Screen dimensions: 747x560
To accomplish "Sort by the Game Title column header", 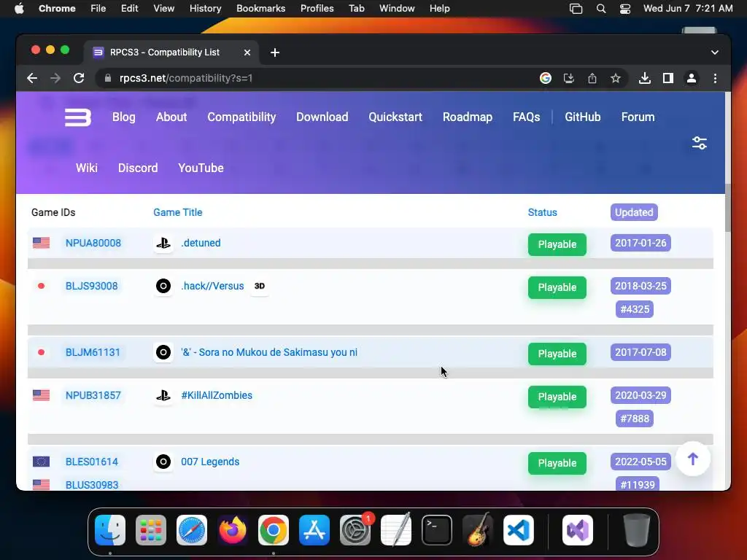I will 178,212.
